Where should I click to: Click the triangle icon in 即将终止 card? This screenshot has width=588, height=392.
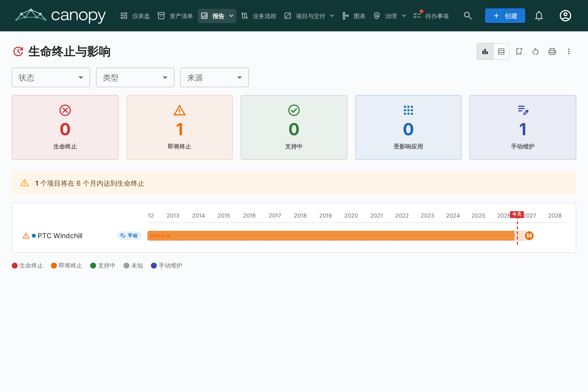point(180,110)
